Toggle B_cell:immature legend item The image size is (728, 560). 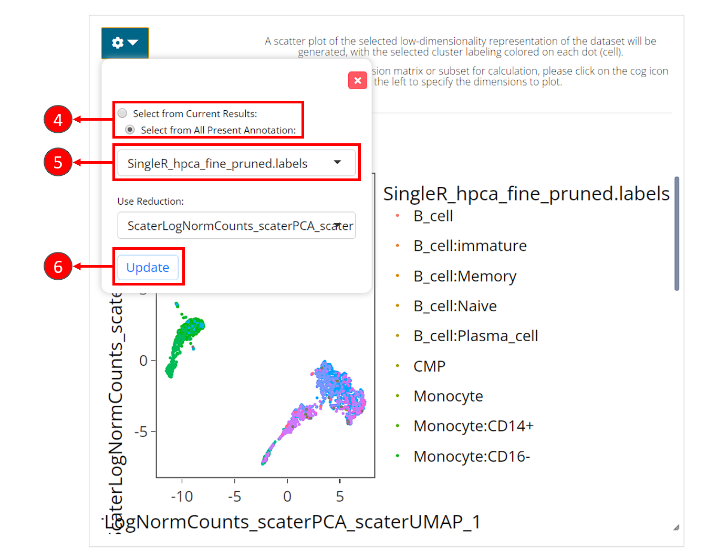tap(470, 246)
